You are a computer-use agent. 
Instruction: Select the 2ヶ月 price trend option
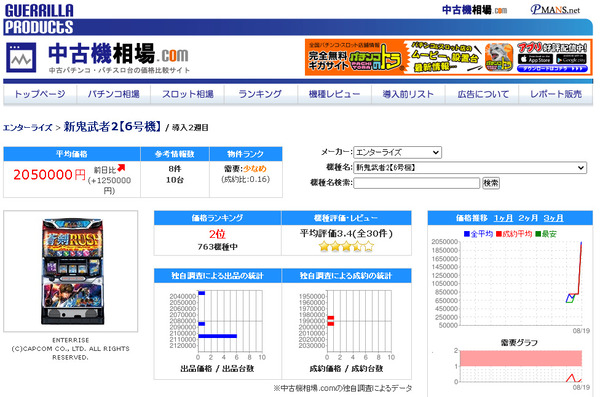[x=528, y=218]
